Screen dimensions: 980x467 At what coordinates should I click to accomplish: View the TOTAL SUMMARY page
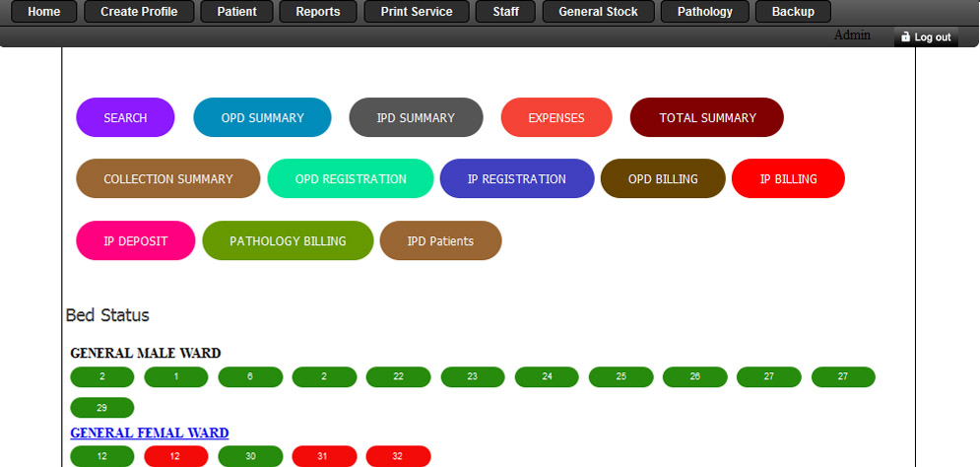coord(707,117)
